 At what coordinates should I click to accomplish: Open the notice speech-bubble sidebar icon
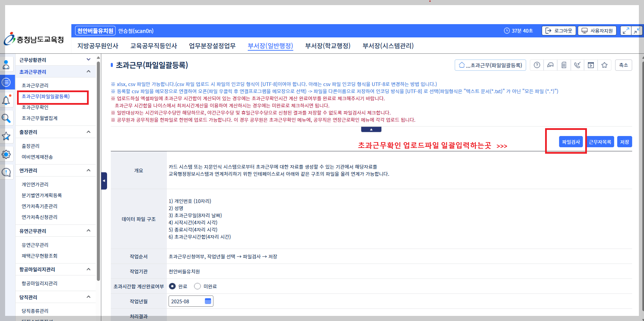coord(6,172)
